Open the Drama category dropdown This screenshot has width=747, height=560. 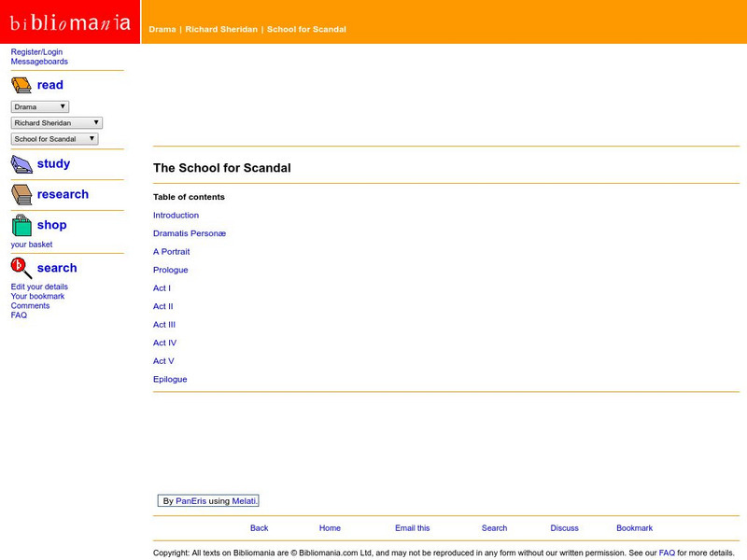[40, 107]
